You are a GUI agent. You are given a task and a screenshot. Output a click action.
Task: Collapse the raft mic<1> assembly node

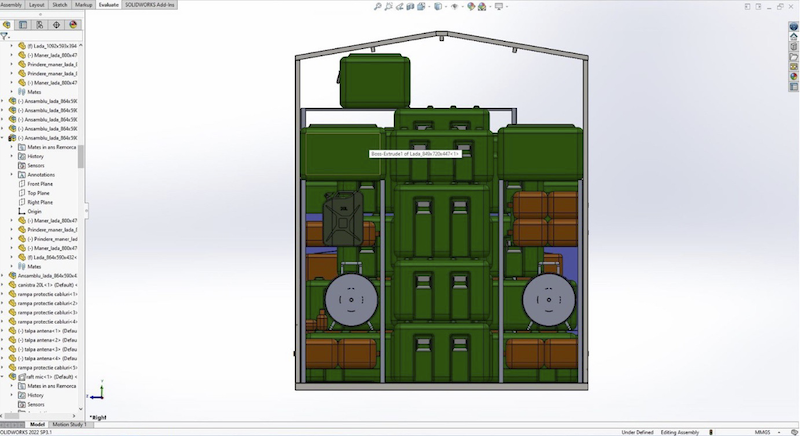tap(4, 376)
